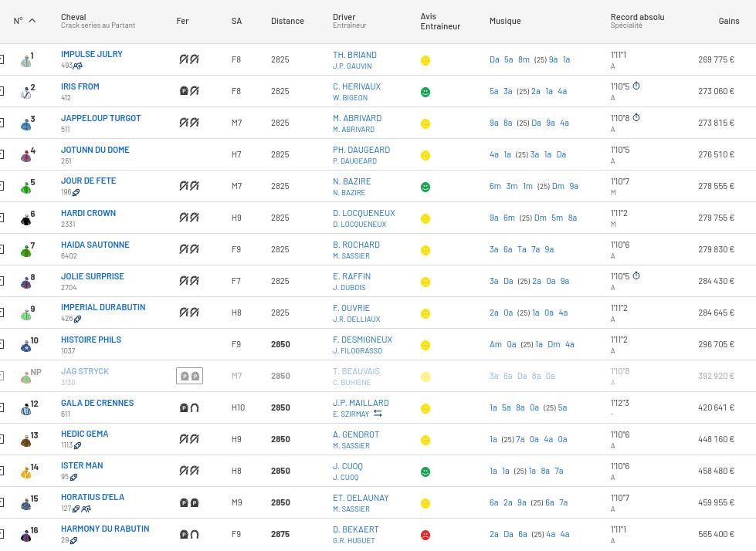The width and height of the screenshot is (756, 551).
Task: Toggle sort order with the N° arrow
Action: pos(32,21)
